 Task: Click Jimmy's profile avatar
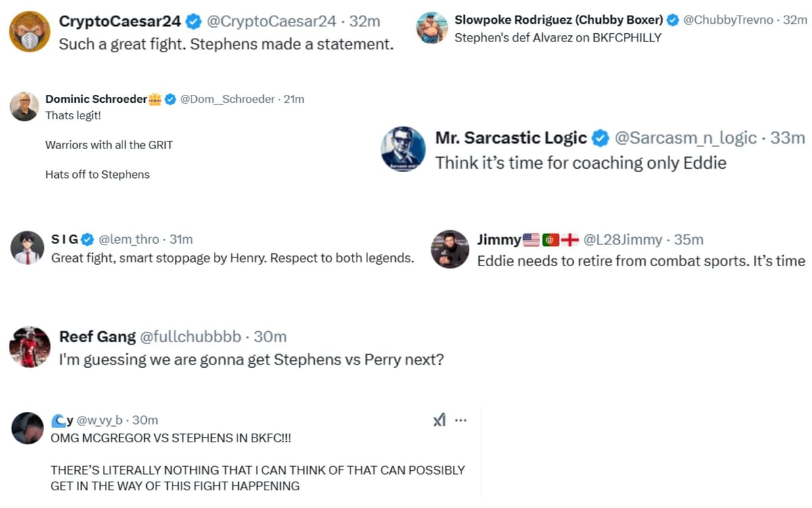450,249
